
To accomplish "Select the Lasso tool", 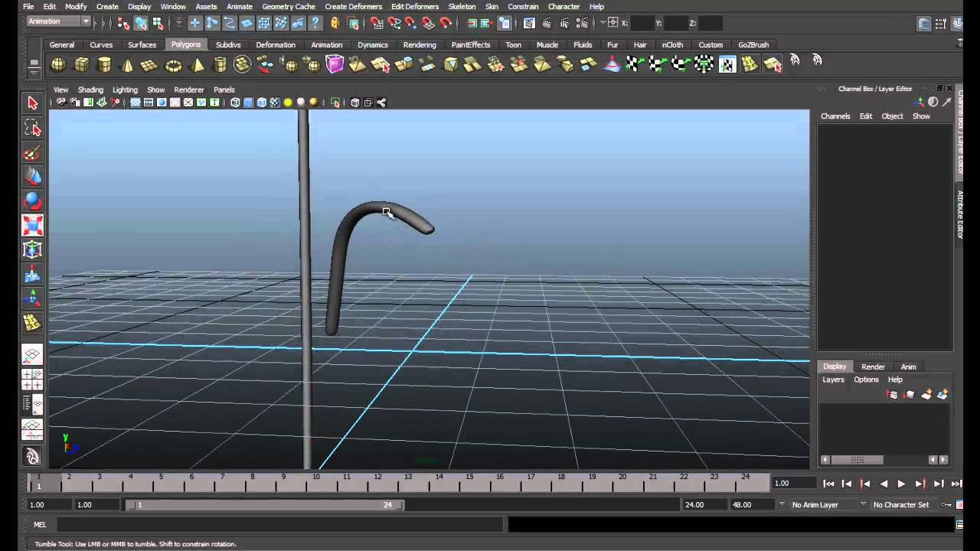I will [32, 128].
